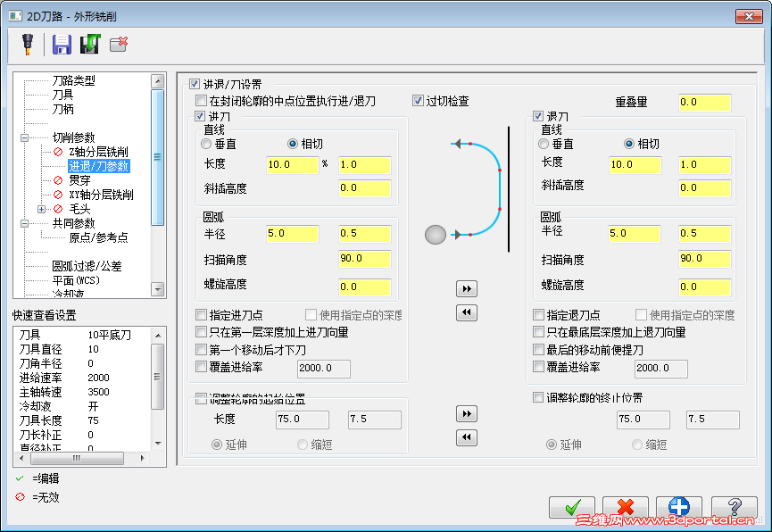The image size is (772, 532).
Task: Enable 指定进刀点 checkbox
Action: click(x=201, y=315)
